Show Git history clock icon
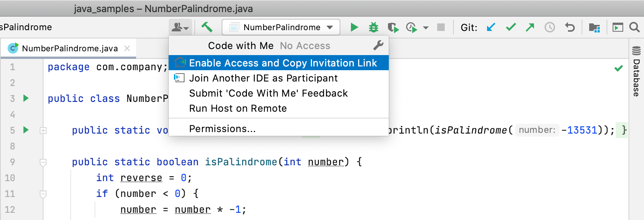The image size is (644, 220). pos(549,27)
